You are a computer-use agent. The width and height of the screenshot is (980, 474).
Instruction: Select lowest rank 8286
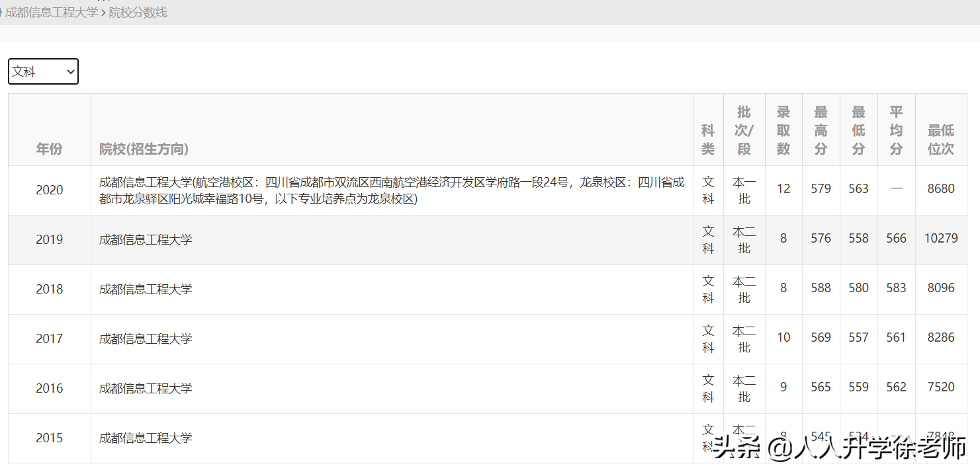coord(941,337)
